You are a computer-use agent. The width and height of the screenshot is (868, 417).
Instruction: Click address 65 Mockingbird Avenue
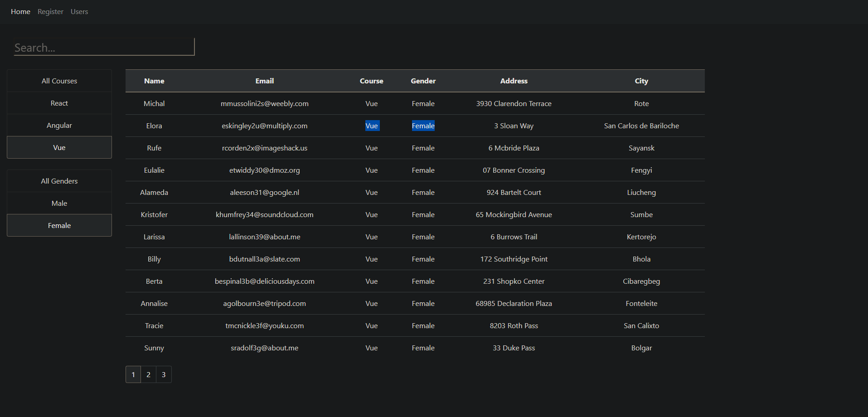[x=514, y=215]
